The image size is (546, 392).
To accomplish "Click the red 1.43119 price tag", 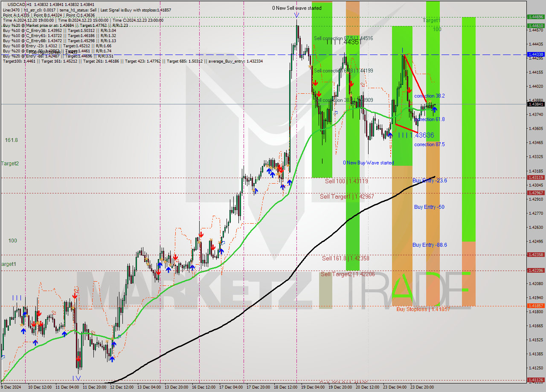I will click(x=536, y=177).
